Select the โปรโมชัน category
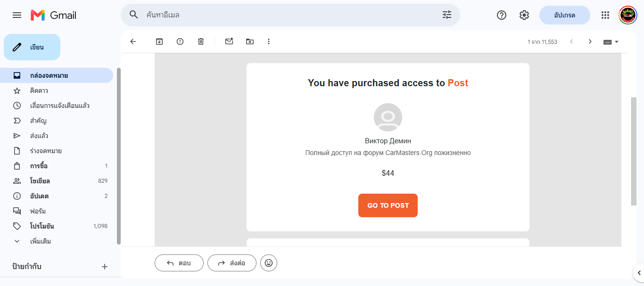644x286 pixels. click(57, 226)
